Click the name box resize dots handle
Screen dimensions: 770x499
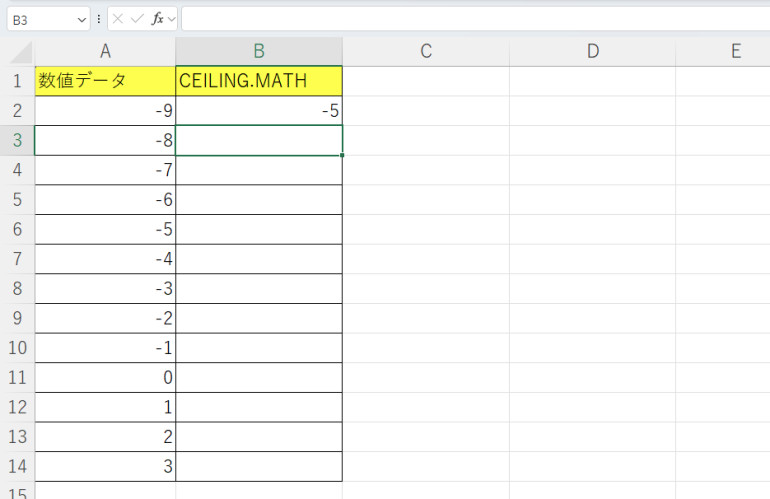click(x=99, y=19)
